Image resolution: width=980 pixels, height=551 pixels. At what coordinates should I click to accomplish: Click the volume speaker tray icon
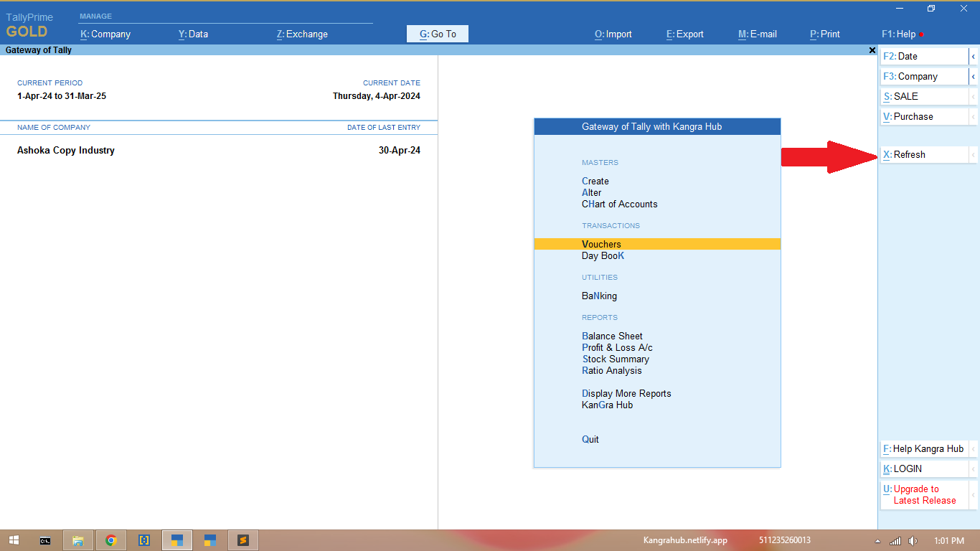pos(913,540)
